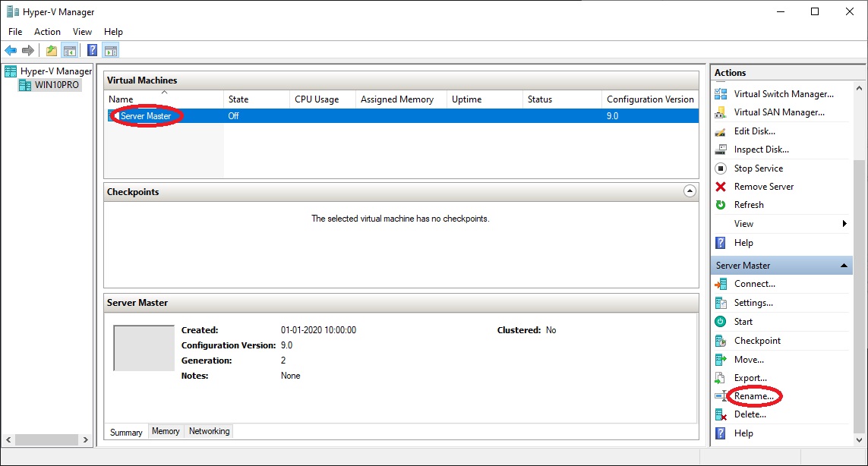The image size is (868, 466).
Task: Click the created date 01-01-2020 10:00:00
Action: (x=318, y=330)
